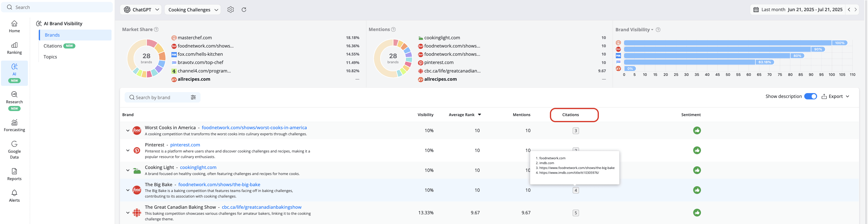Click thumbs-up sentiment icon for Great Canadian Baking Show
Image resolution: width=868 pixels, height=224 pixels.
coord(697,213)
